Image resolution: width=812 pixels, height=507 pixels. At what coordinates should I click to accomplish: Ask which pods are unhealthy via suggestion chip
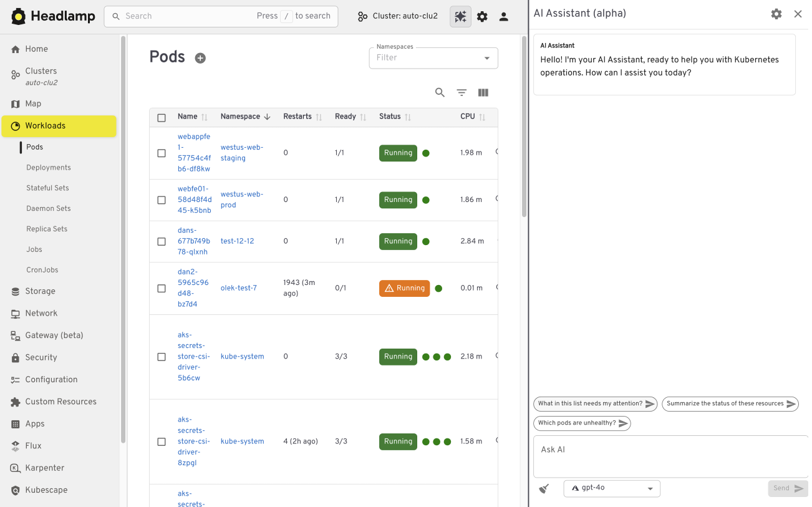(x=581, y=423)
